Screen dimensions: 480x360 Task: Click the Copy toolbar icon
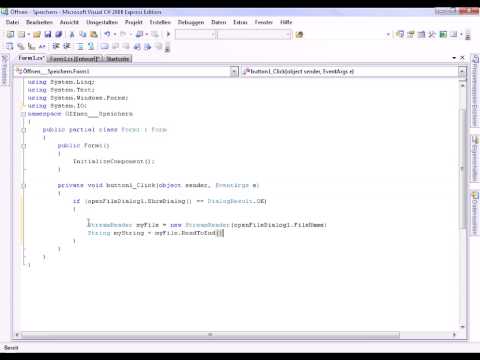pyautogui.click(x=83, y=34)
